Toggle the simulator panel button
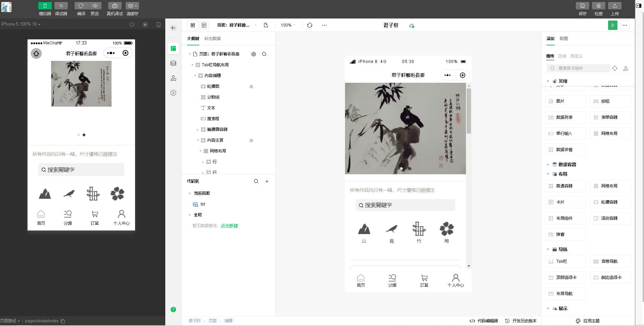The height and width of the screenshot is (326, 644). click(45, 6)
